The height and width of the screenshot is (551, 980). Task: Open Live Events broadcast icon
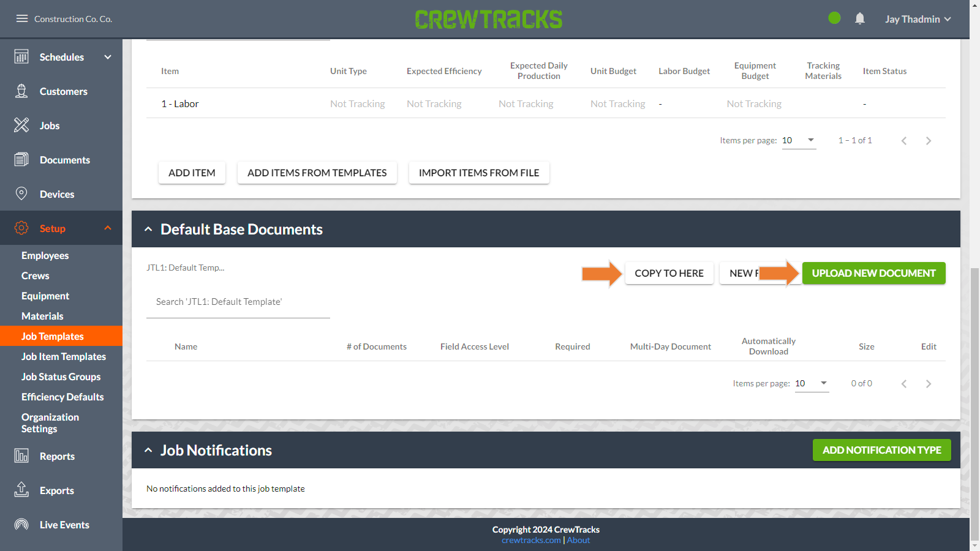pos(21,525)
